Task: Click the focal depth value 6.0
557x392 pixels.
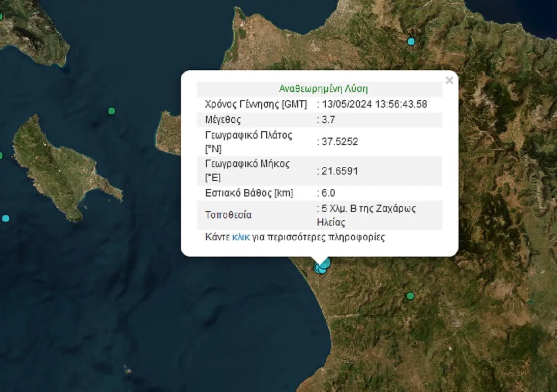Action: click(x=328, y=193)
